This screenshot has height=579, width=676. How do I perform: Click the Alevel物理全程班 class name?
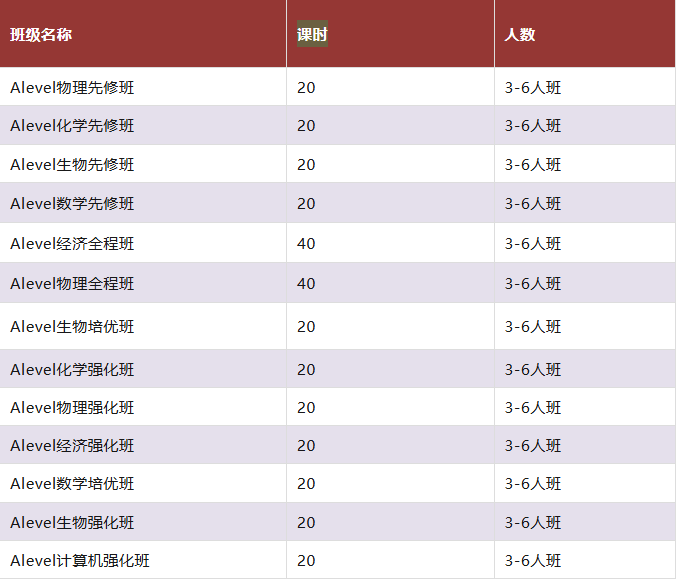click(x=72, y=284)
